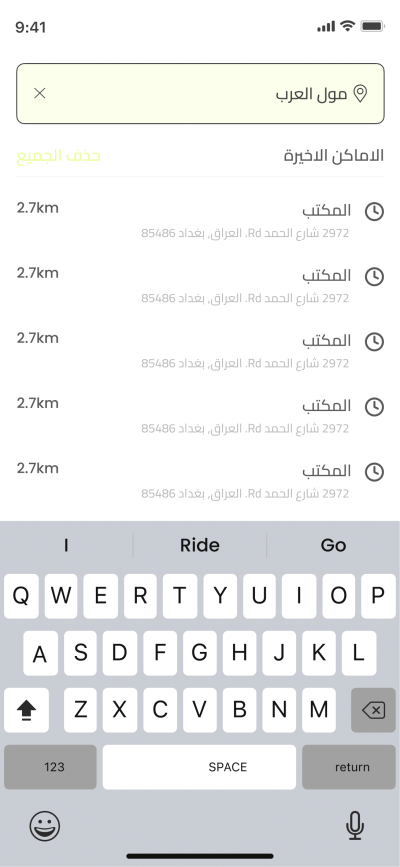Clear the search field with the X icon
The image size is (400, 867).
click(x=39, y=93)
